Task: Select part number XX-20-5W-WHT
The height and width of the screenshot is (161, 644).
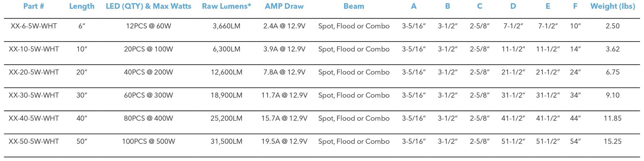Action: (x=34, y=72)
